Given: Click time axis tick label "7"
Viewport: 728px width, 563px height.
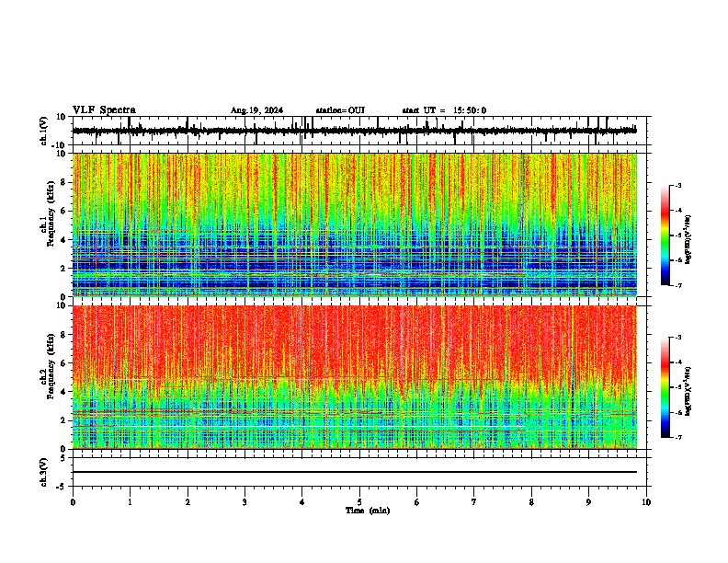Looking at the screenshot, I should pyautogui.click(x=474, y=502).
